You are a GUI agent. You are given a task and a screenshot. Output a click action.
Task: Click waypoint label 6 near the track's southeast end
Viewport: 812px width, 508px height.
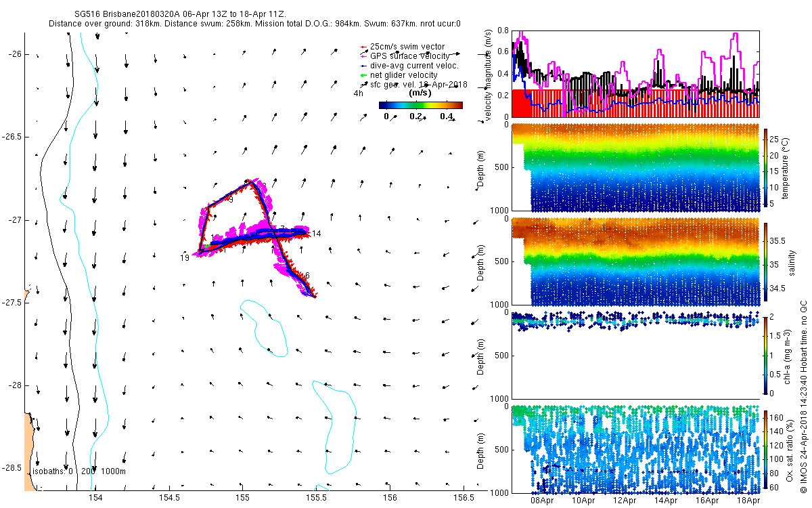click(307, 276)
